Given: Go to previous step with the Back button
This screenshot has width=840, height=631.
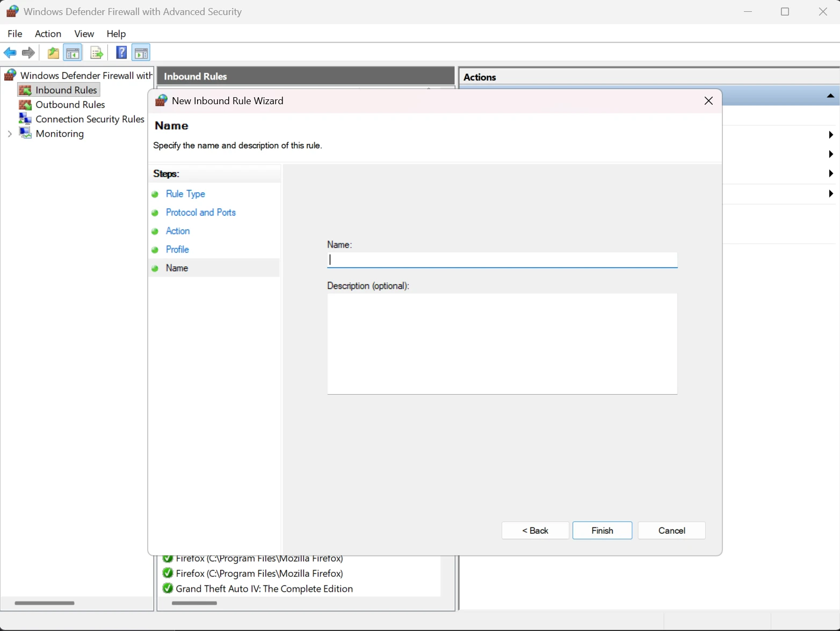Looking at the screenshot, I should 535,531.
